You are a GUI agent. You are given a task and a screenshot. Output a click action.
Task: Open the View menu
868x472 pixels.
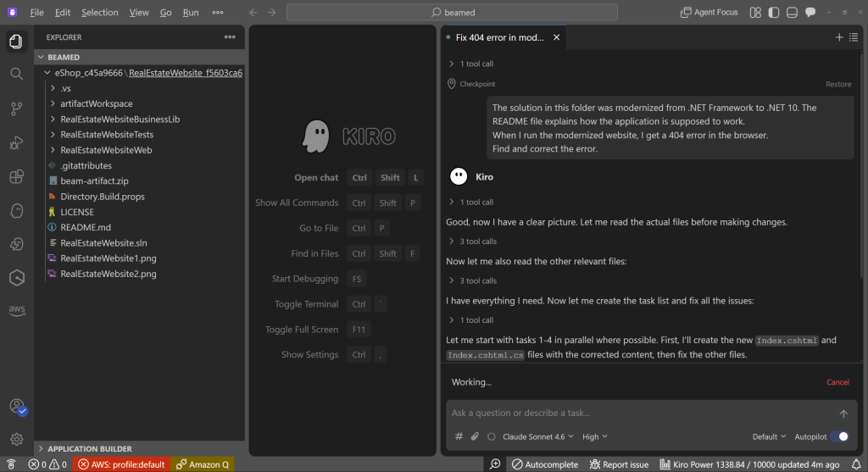(139, 12)
